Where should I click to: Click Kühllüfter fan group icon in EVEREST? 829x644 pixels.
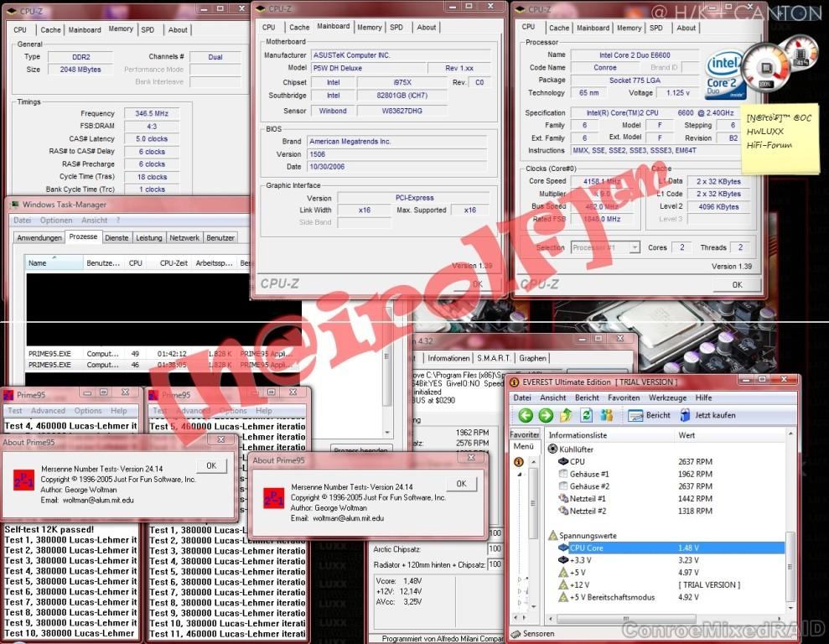click(x=553, y=449)
